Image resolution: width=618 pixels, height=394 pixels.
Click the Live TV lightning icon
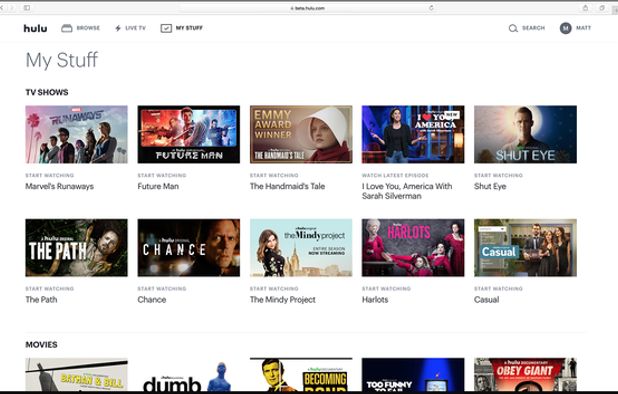pos(118,28)
